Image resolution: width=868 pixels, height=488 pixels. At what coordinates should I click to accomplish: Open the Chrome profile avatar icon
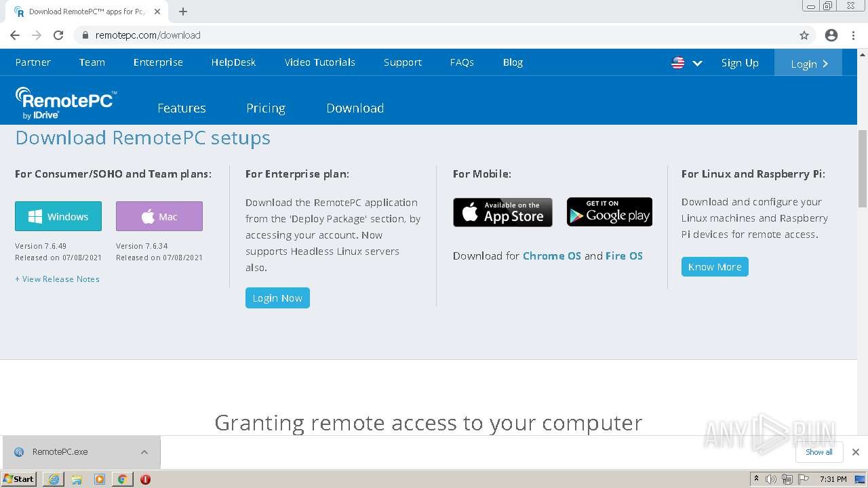click(x=831, y=35)
